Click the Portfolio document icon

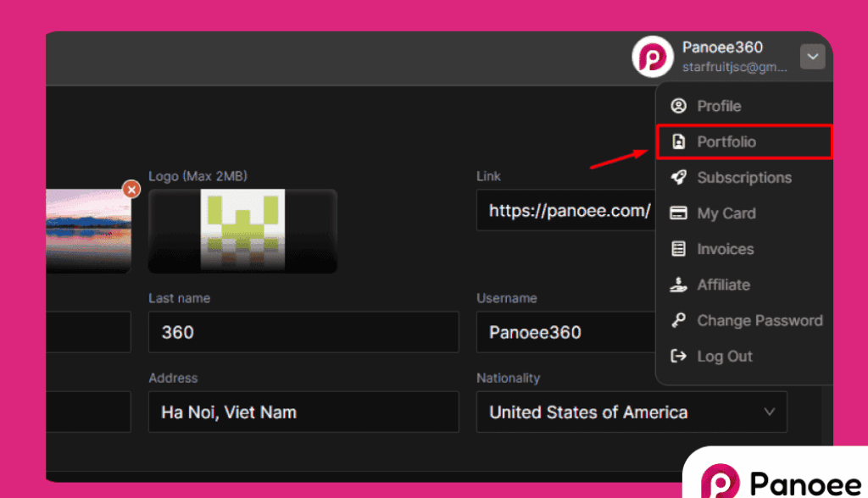click(x=678, y=141)
